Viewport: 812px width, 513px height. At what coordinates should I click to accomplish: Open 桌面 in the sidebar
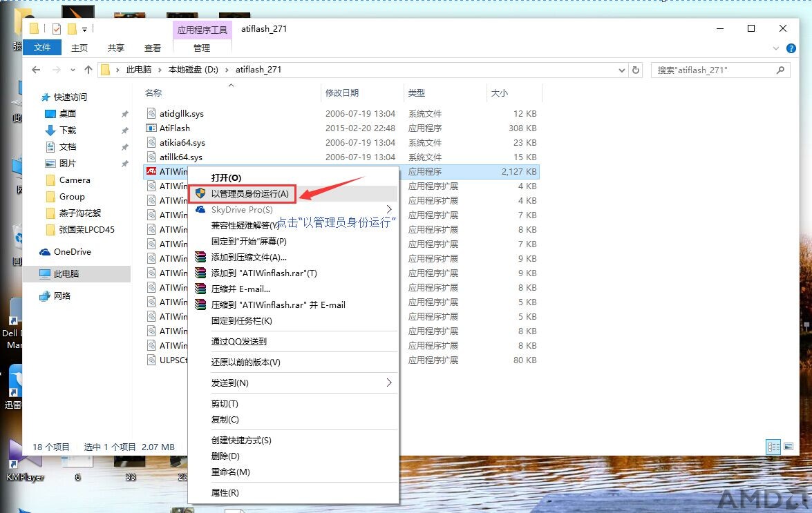[67, 114]
